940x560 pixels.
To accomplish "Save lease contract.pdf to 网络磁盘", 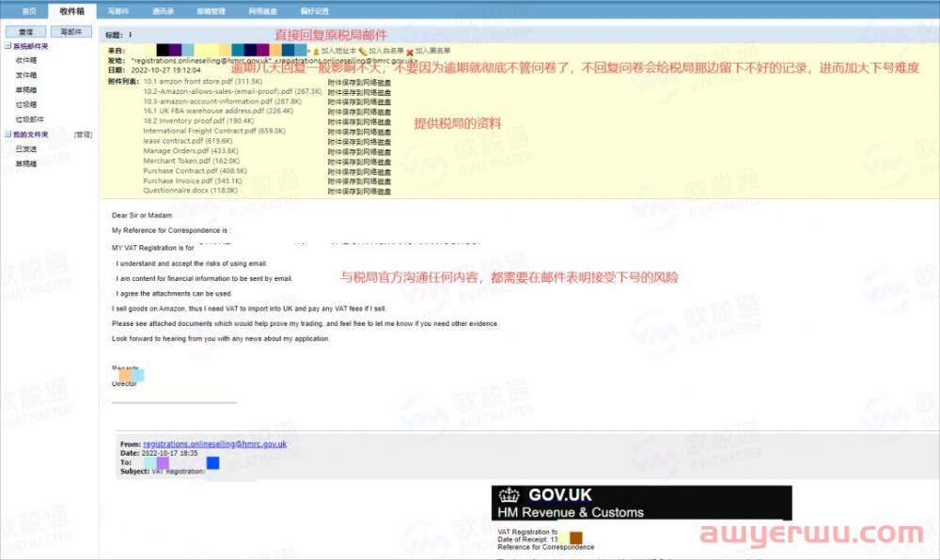I will (359, 142).
